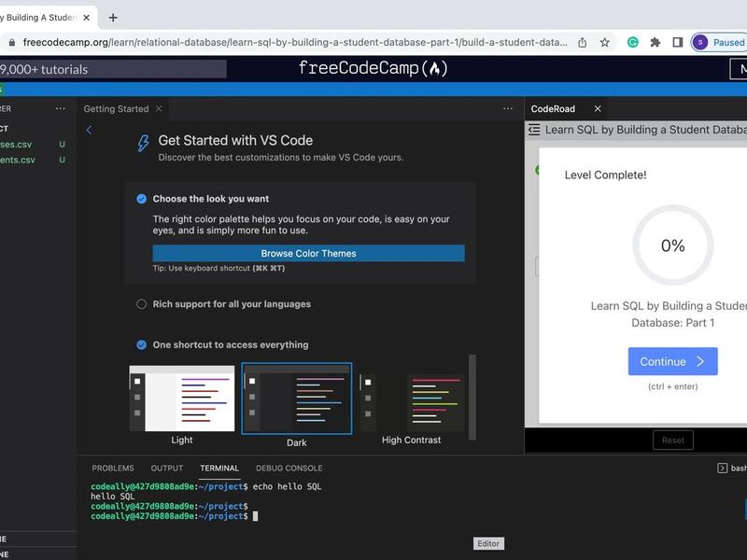
Task: Choose the Light theme thumbnail
Action: (x=182, y=399)
